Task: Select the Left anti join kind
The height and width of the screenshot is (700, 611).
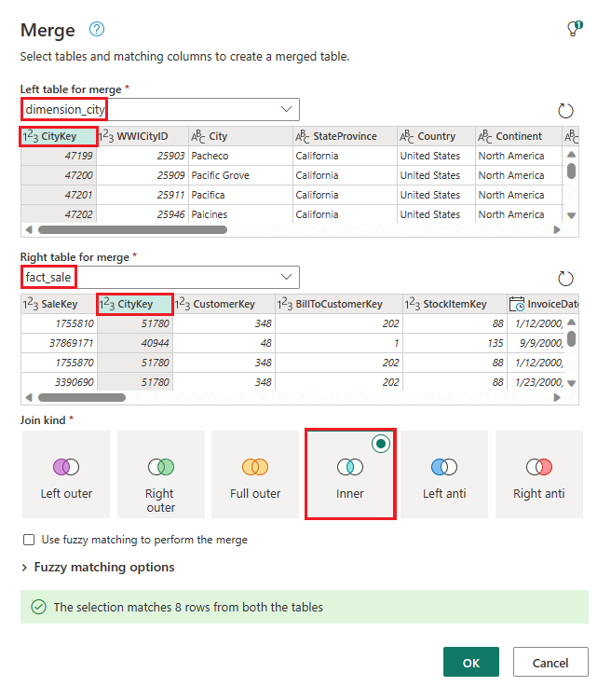Action: pyautogui.click(x=444, y=474)
